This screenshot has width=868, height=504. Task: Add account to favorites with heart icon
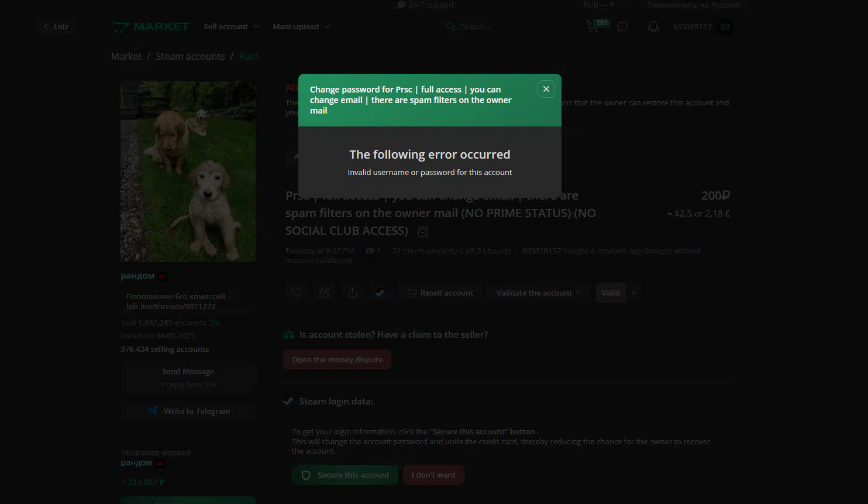tap(297, 293)
